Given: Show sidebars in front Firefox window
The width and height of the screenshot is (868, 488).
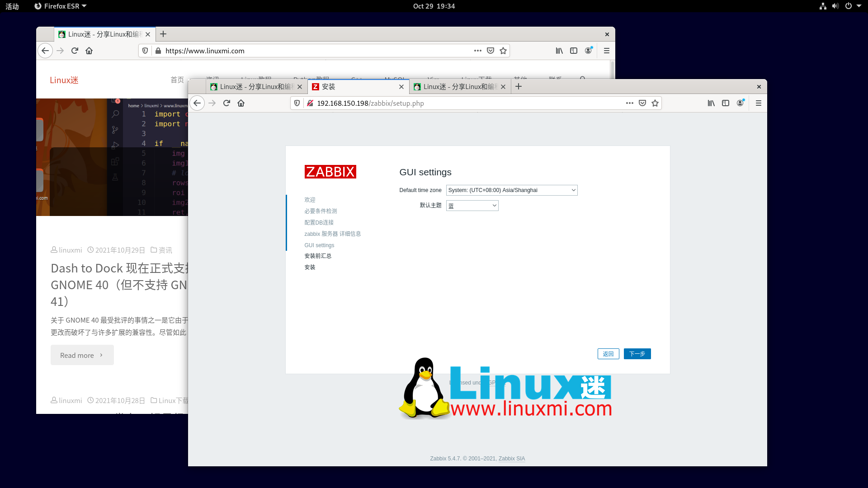Looking at the screenshot, I should [726, 103].
